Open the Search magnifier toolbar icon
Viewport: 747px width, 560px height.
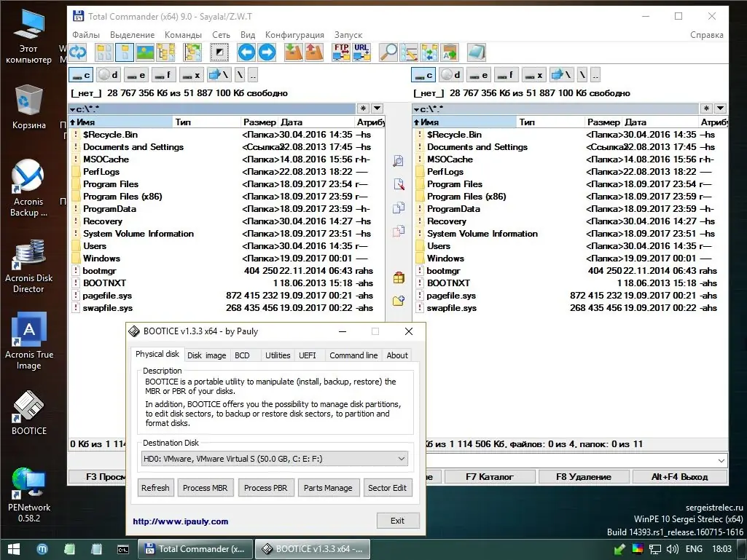pyautogui.click(x=388, y=52)
